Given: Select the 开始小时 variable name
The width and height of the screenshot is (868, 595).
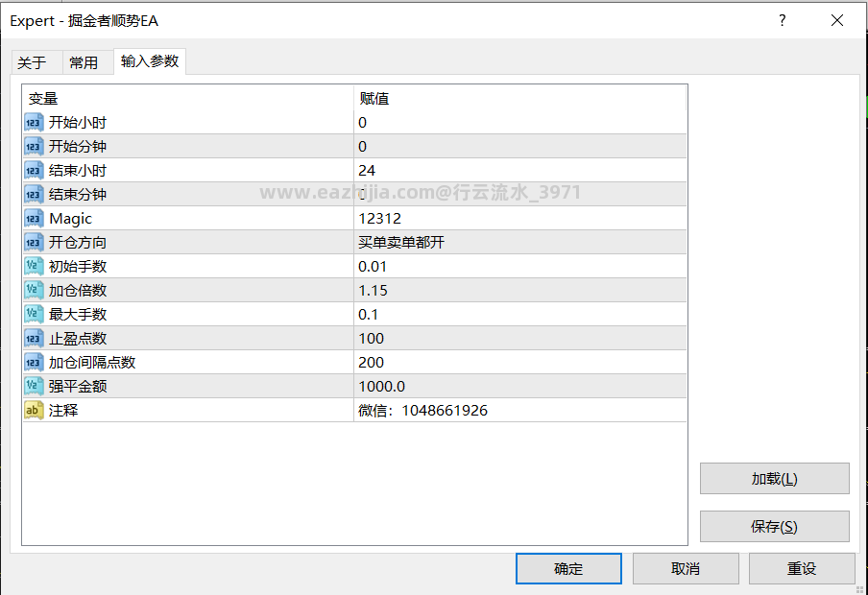Looking at the screenshot, I should coord(78,122).
